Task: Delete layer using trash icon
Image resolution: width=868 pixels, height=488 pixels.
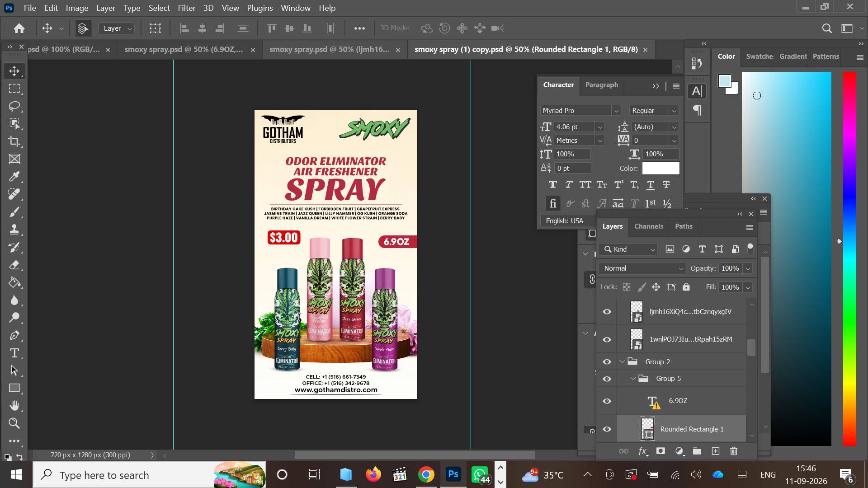Action: tap(734, 451)
